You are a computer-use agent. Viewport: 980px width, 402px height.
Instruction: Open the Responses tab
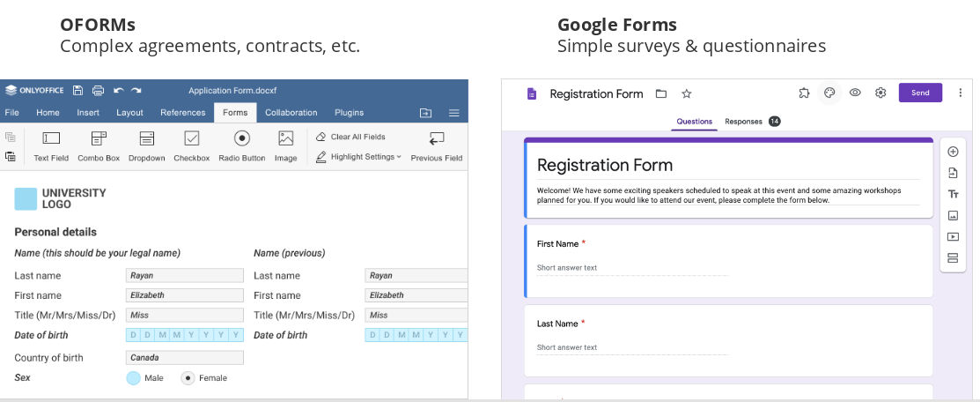743,122
